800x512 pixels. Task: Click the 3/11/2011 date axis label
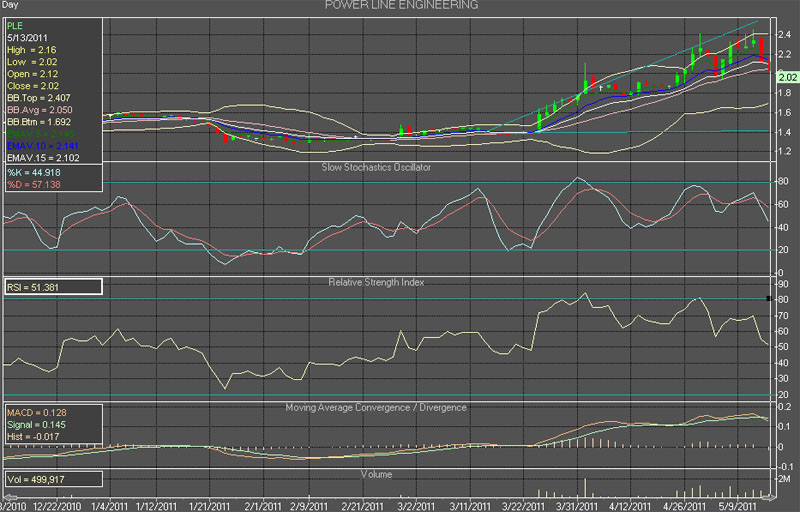coord(470,506)
